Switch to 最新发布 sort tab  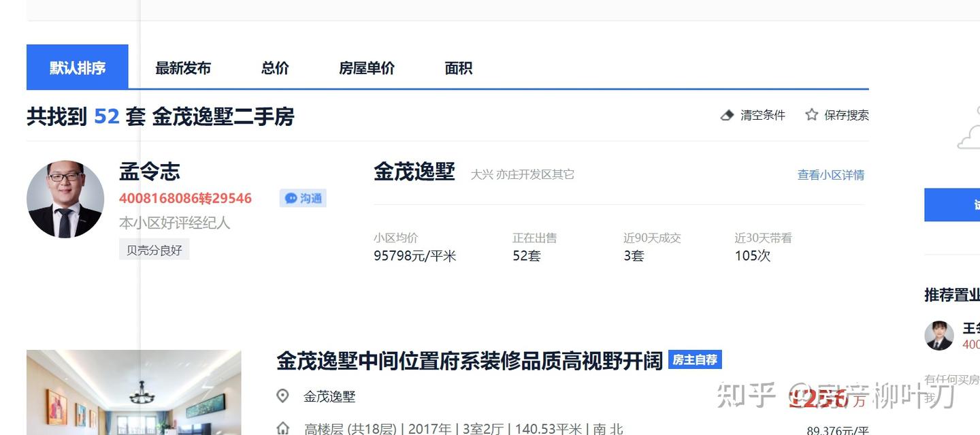point(183,68)
